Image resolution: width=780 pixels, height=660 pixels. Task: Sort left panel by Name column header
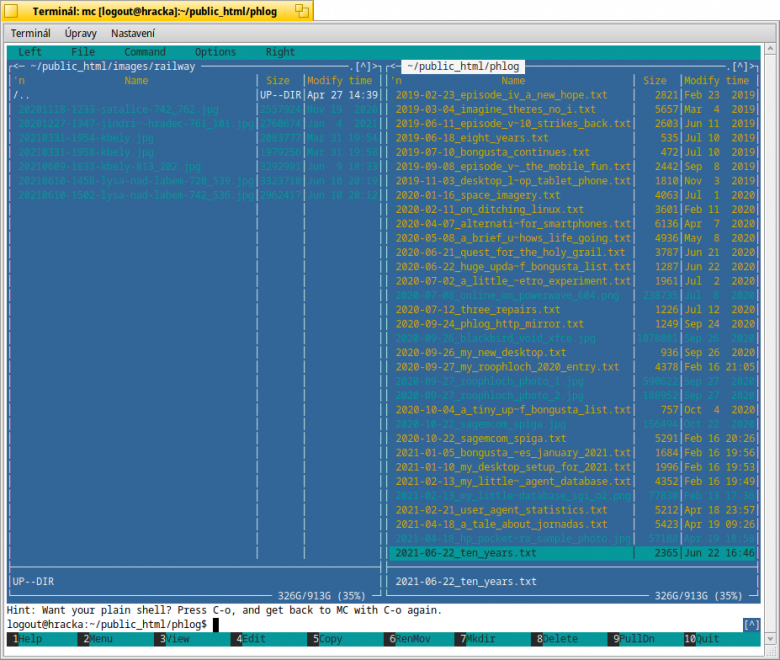[136, 81]
